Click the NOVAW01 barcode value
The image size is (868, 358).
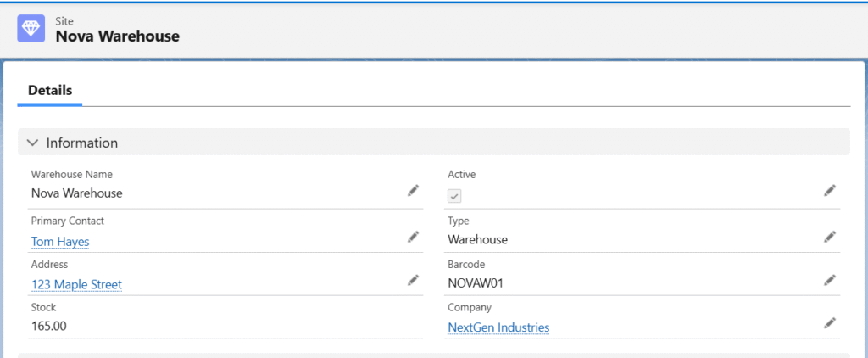pyautogui.click(x=481, y=282)
